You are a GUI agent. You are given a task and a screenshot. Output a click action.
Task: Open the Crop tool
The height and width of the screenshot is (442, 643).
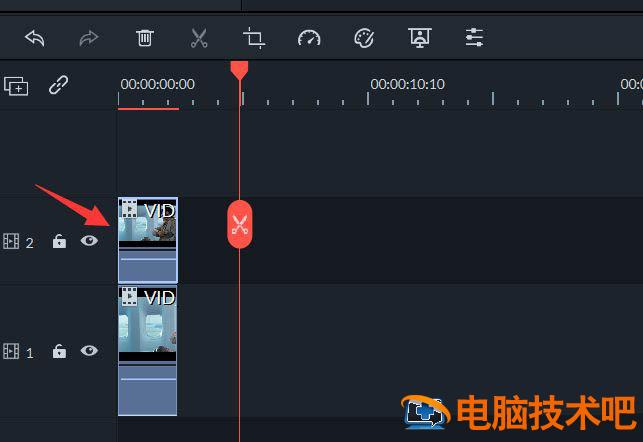click(254, 38)
